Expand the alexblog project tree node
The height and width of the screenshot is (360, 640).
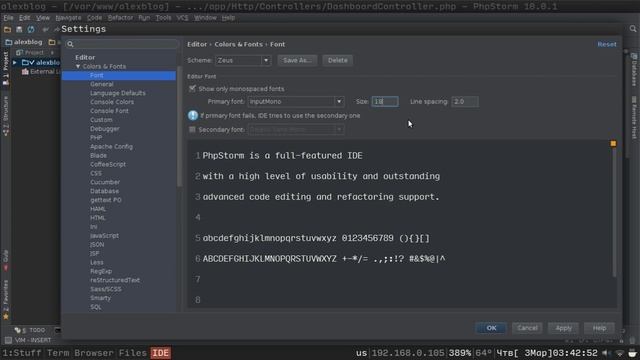pos(15,62)
